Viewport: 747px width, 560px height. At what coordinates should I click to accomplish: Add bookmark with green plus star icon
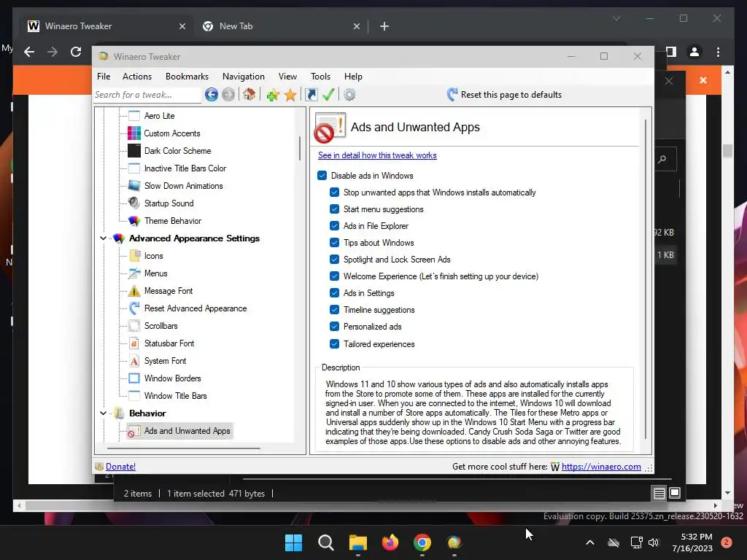click(273, 95)
